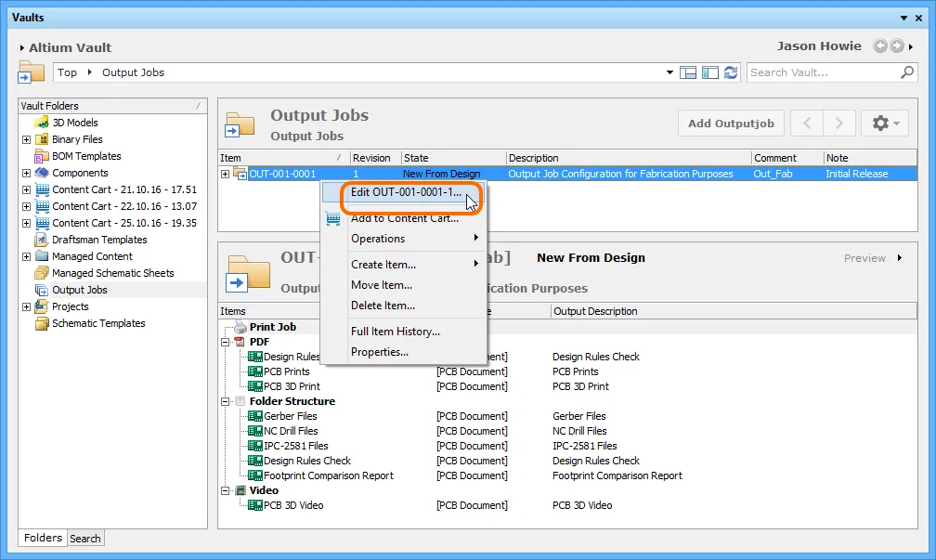Image resolution: width=936 pixels, height=560 pixels.
Task: Click the 3D Models folder icon
Action: (x=41, y=123)
